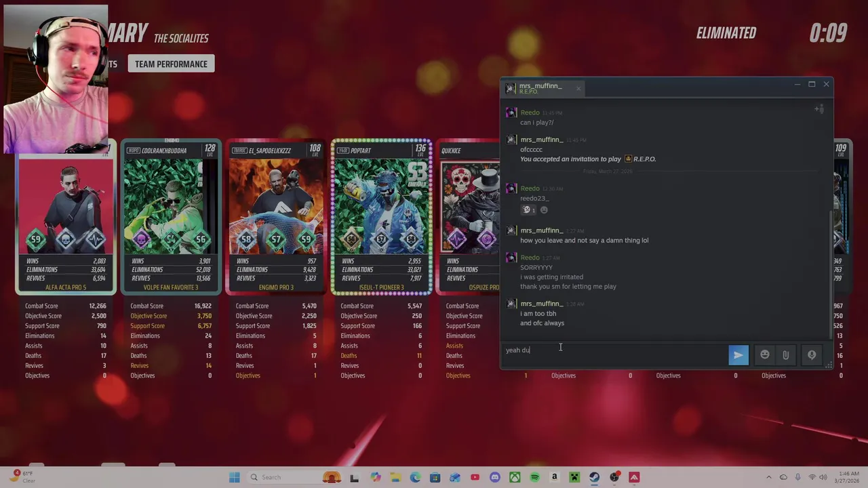The width and height of the screenshot is (868, 488).
Task: Click EL_SAPODELICKZZZ highlighted Objectives row
Action: pyautogui.click(x=276, y=375)
